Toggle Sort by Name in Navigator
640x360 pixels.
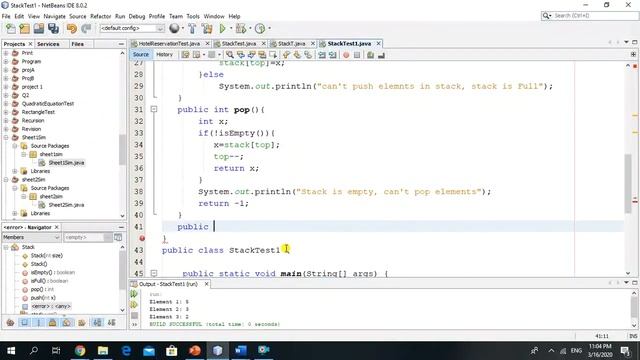pos(97,323)
